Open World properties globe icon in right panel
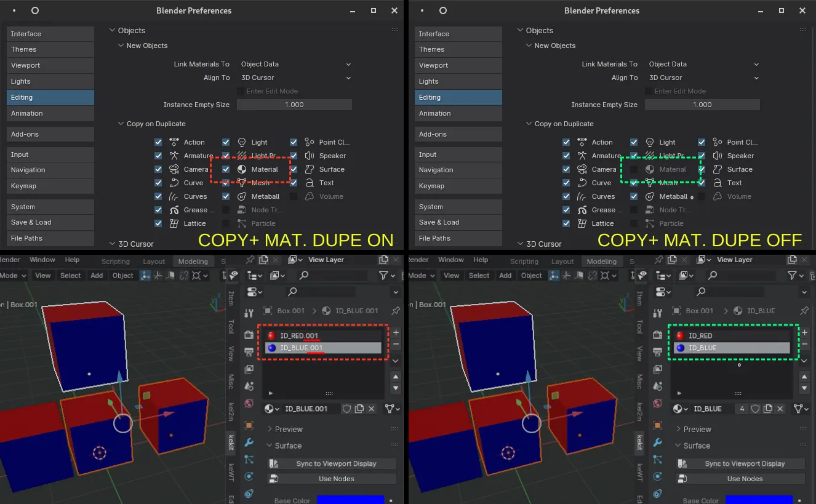The height and width of the screenshot is (504, 816). click(658, 404)
